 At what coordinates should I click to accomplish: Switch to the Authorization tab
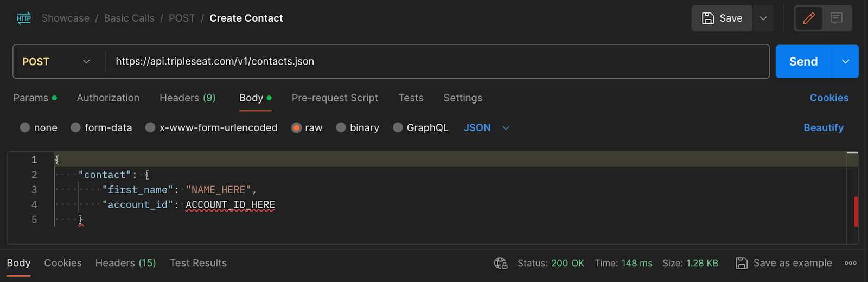tap(108, 98)
